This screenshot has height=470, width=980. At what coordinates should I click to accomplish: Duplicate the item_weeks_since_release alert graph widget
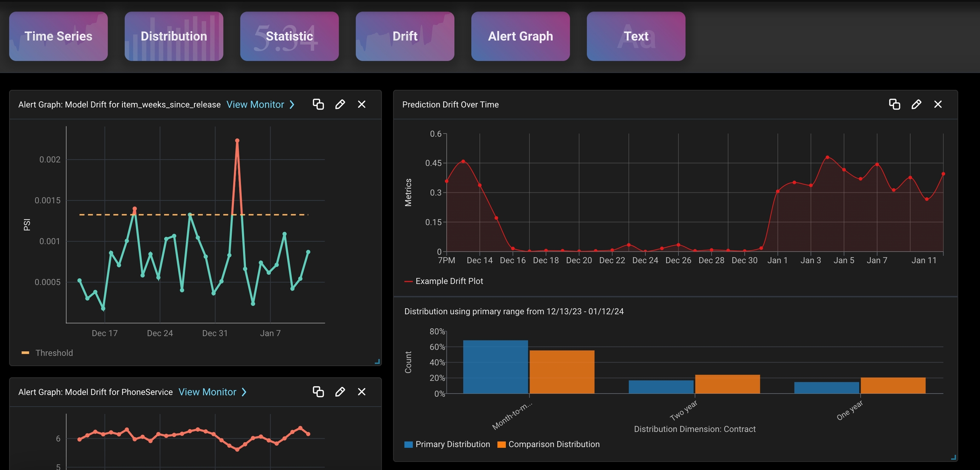click(318, 104)
